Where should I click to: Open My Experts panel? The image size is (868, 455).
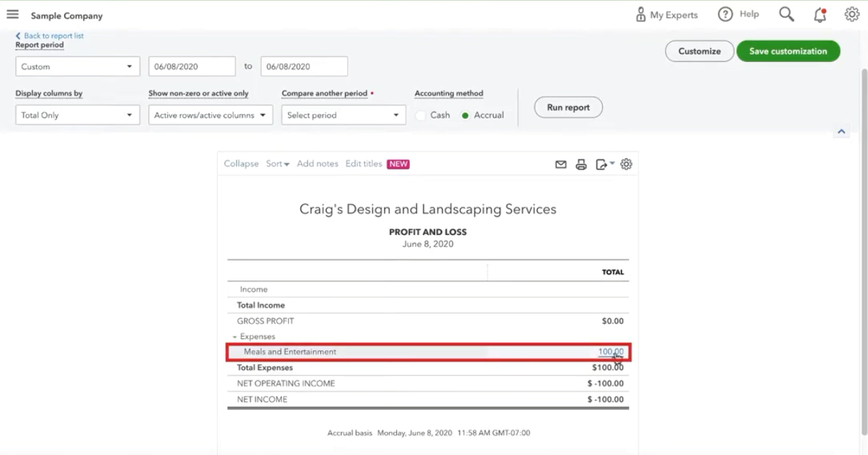tap(666, 14)
